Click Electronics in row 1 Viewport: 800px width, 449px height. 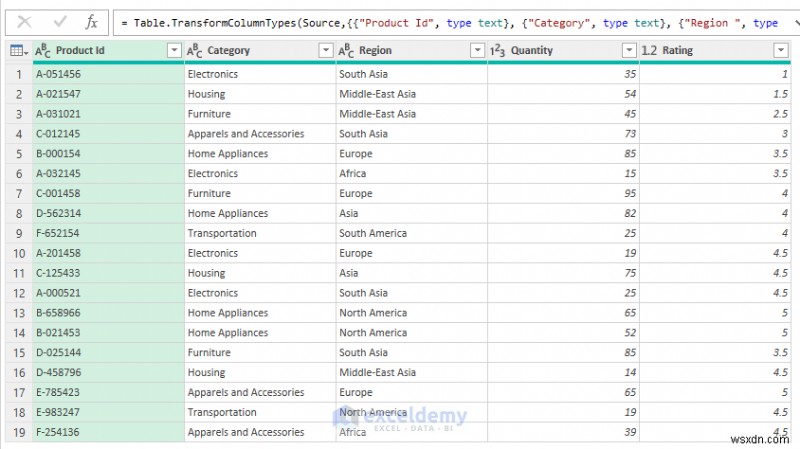pyautogui.click(x=213, y=74)
